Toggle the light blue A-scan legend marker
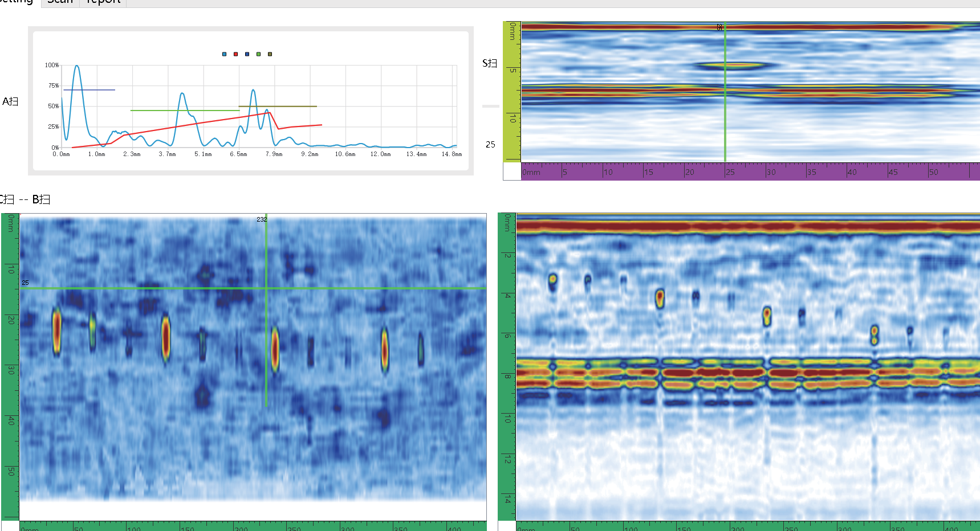The width and height of the screenshot is (980, 531). (x=224, y=54)
